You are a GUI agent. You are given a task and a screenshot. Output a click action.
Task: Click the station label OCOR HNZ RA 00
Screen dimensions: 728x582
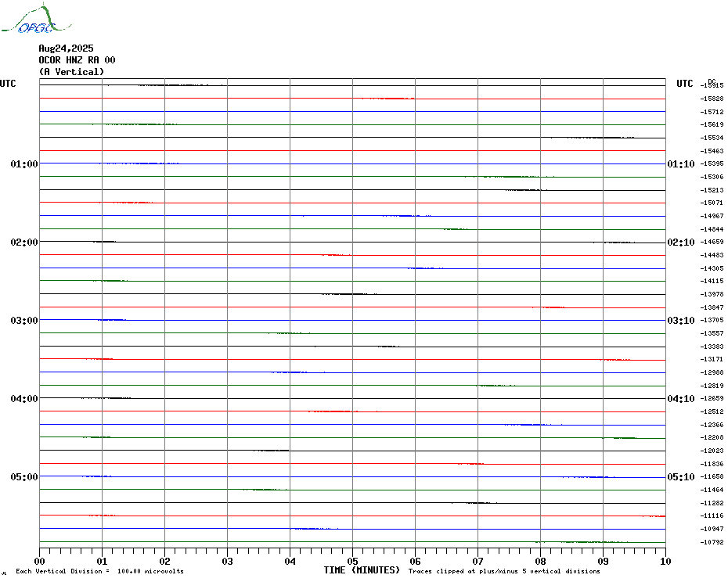77,60
